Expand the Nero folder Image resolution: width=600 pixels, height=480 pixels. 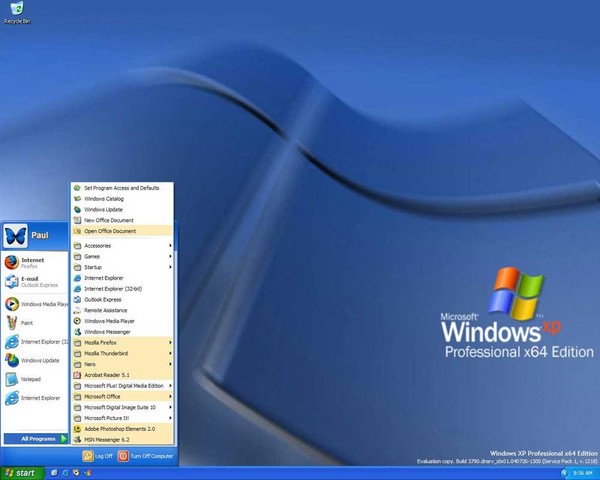(x=122, y=364)
